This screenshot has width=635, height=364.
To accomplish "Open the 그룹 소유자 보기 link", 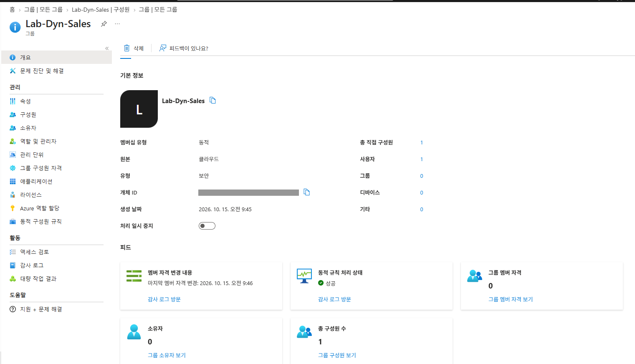I will click(167, 355).
